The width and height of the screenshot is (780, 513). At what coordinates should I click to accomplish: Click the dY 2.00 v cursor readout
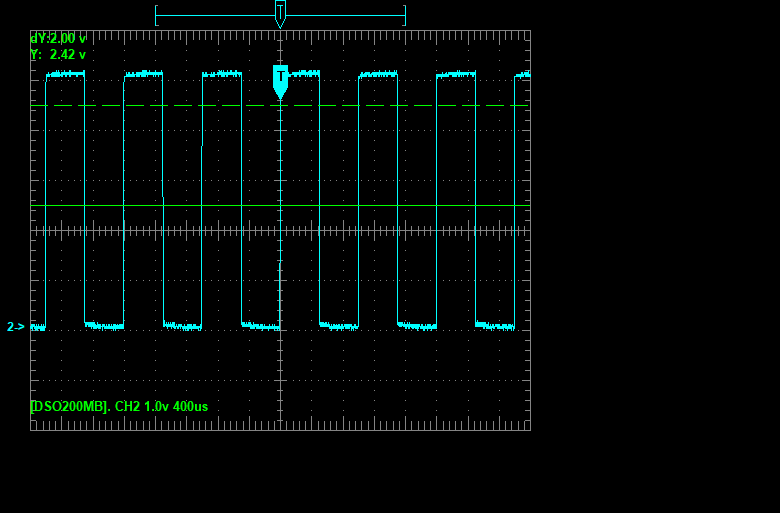tap(58, 38)
